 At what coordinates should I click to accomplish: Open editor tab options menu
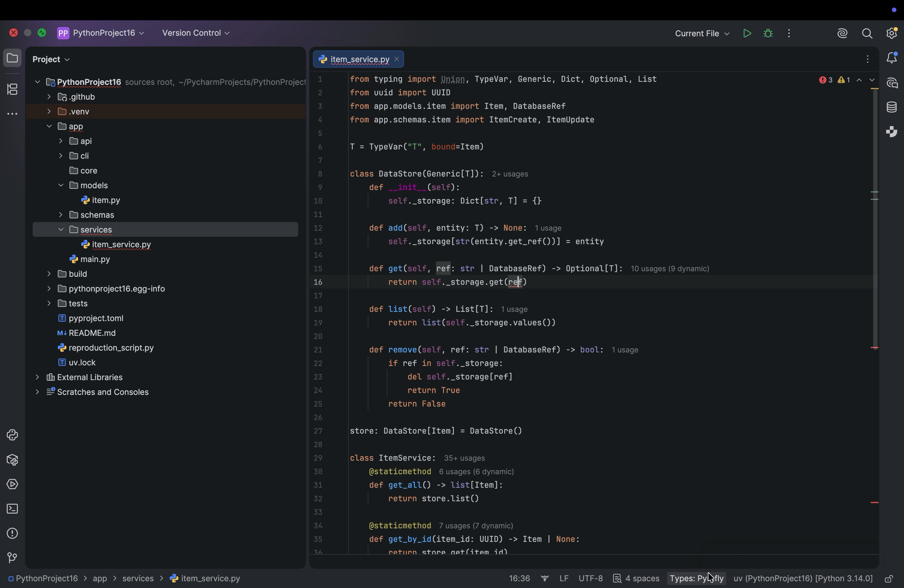(867, 59)
